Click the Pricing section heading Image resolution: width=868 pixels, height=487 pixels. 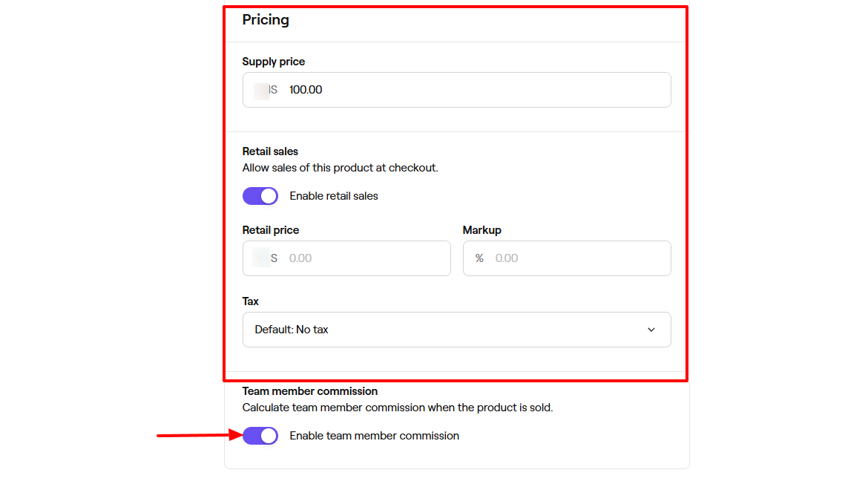tap(266, 20)
